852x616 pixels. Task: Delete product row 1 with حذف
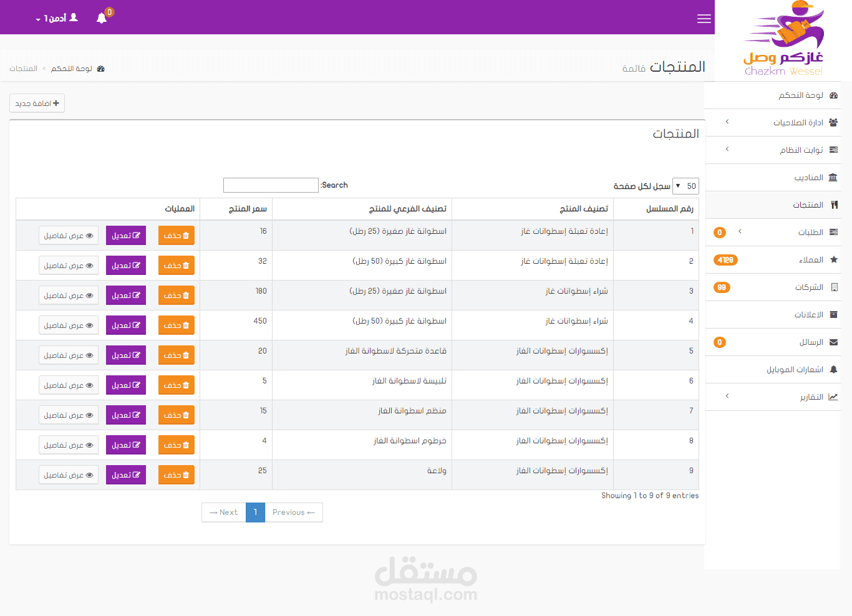tap(177, 236)
